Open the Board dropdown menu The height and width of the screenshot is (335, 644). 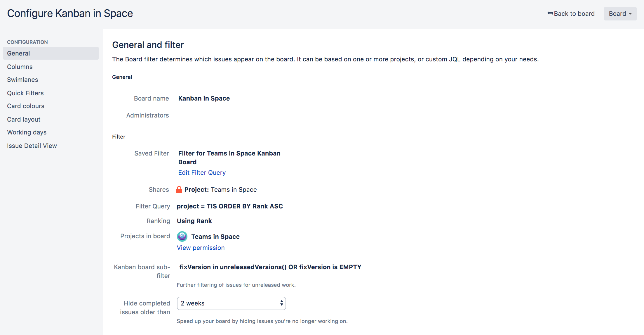[620, 14]
